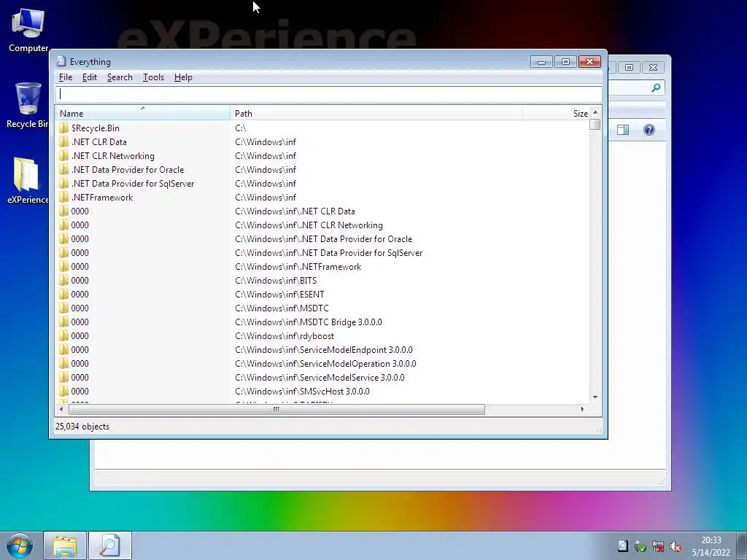Select .NET Data Provider for SqlServer folder icon
The image size is (747, 560).
click(64, 183)
